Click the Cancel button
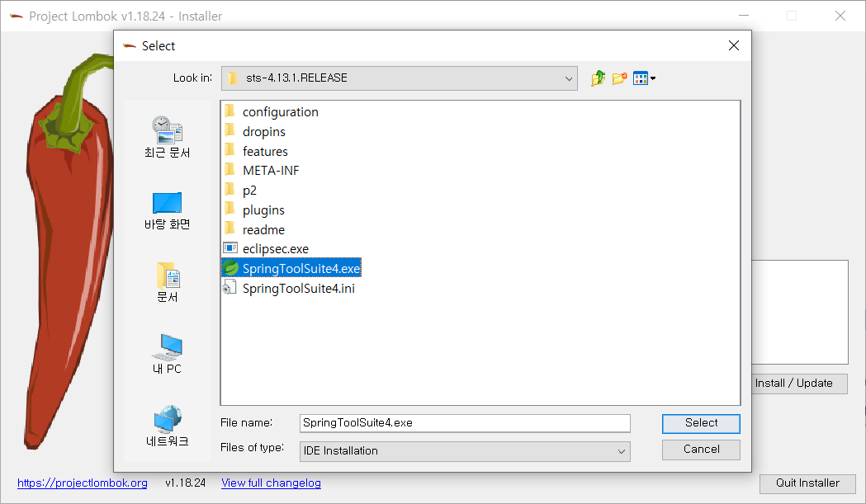Image resolution: width=866 pixels, height=504 pixels. tap(701, 450)
